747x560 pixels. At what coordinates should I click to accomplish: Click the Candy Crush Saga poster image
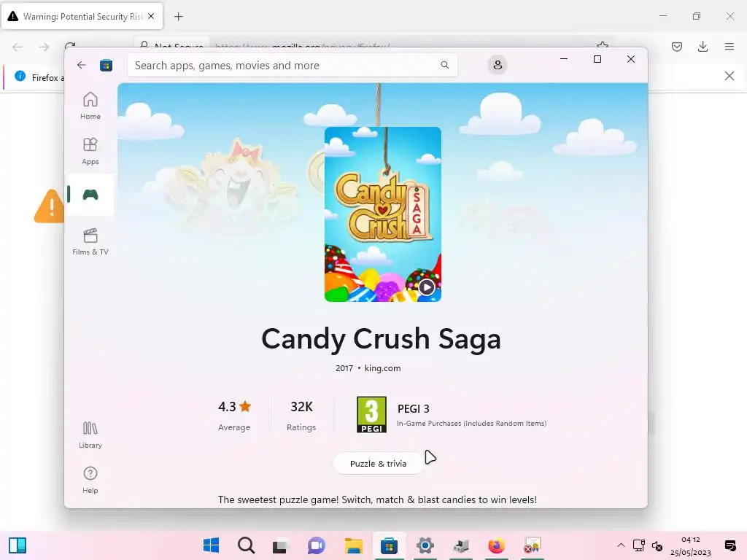[x=382, y=214]
